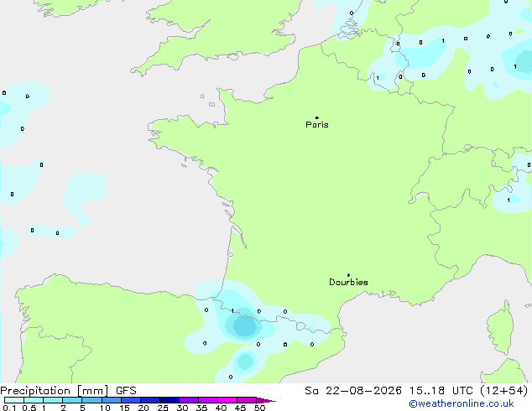Click the black city dot above Dourbies

point(348,275)
